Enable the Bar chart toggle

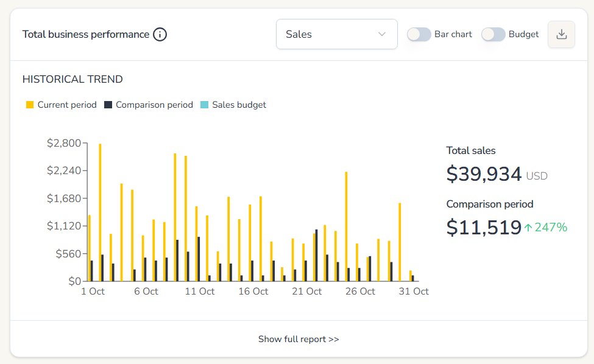point(419,35)
